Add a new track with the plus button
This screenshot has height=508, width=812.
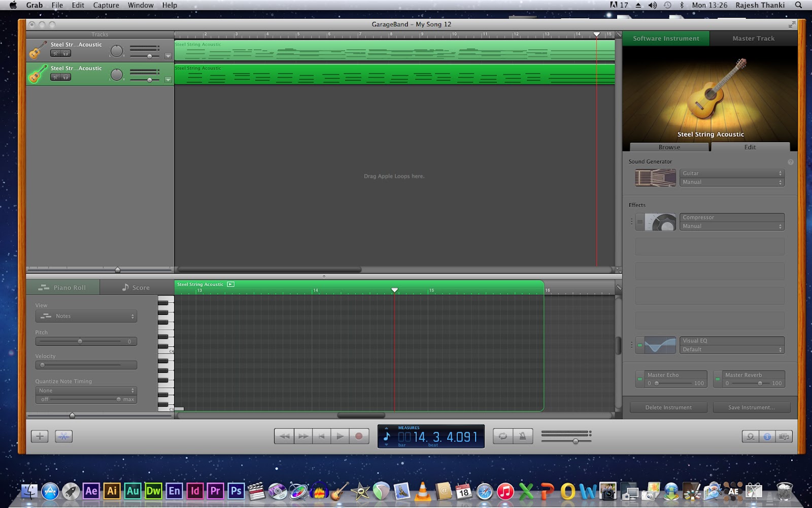[x=40, y=436]
